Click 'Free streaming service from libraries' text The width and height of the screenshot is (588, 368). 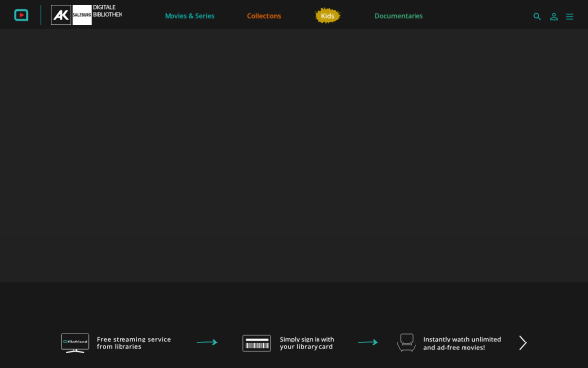click(x=133, y=342)
